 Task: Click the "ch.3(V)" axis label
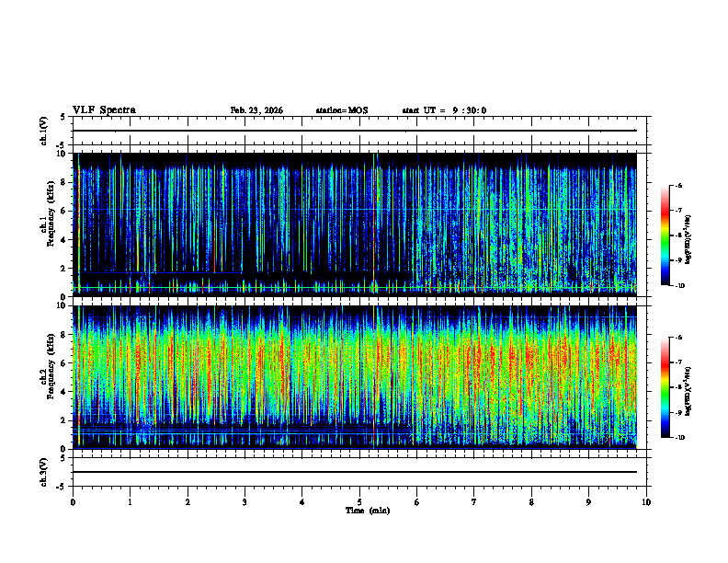[44, 472]
